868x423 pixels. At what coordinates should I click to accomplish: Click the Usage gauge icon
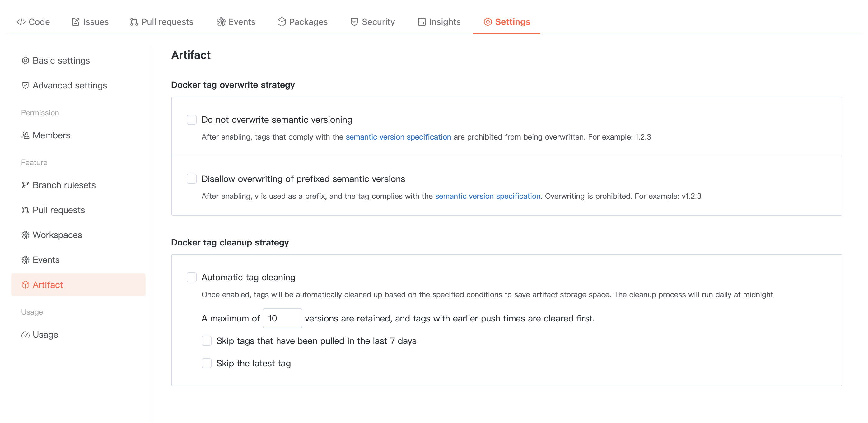point(25,335)
